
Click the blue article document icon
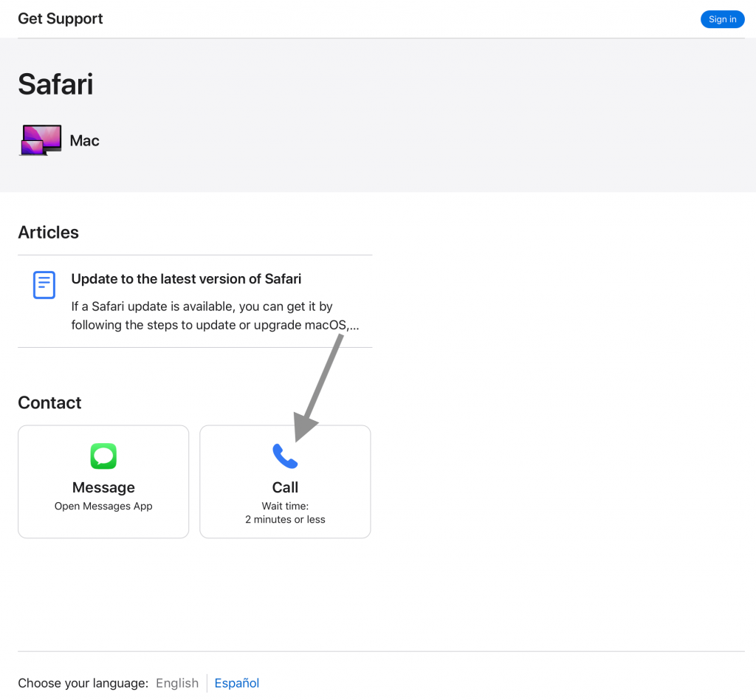click(x=44, y=284)
